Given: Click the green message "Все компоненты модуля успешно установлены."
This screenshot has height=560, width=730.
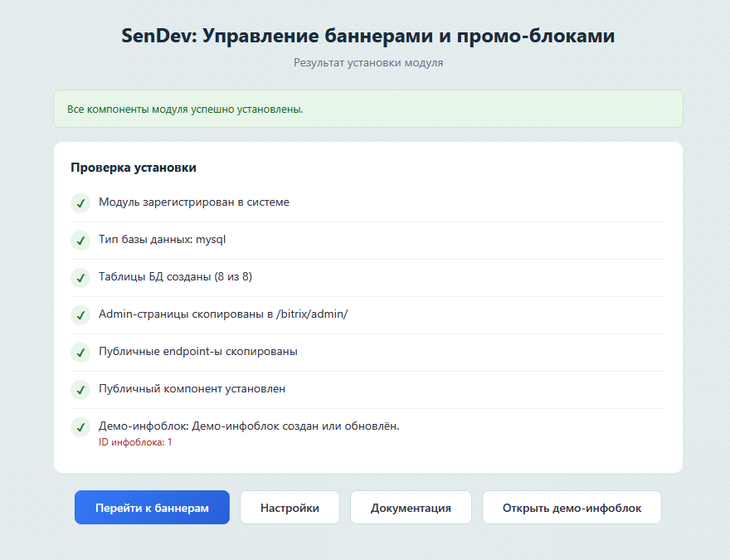Looking at the screenshot, I should pyautogui.click(x=185, y=110).
